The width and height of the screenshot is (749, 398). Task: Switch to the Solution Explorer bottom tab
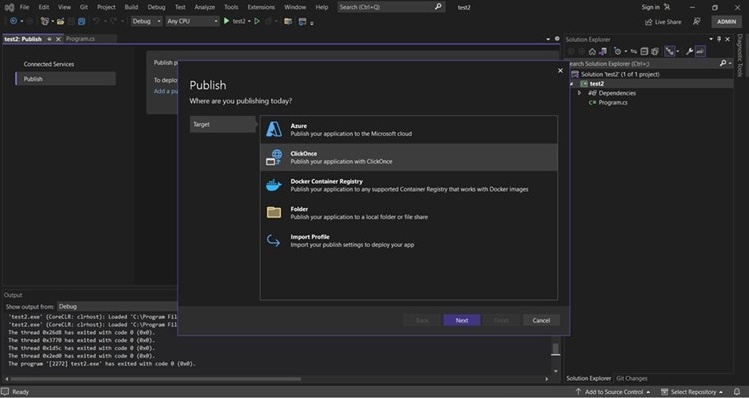point(588,378)
